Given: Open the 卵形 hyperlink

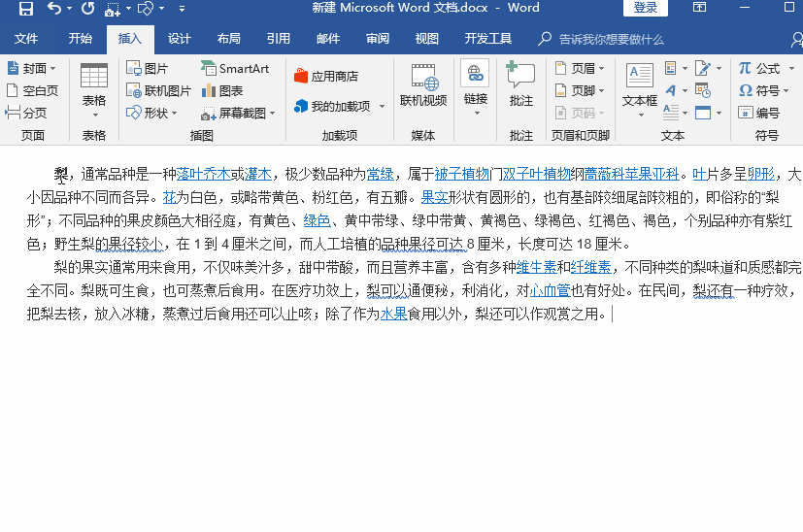Looking at the screenshot, I should [760, 174].
